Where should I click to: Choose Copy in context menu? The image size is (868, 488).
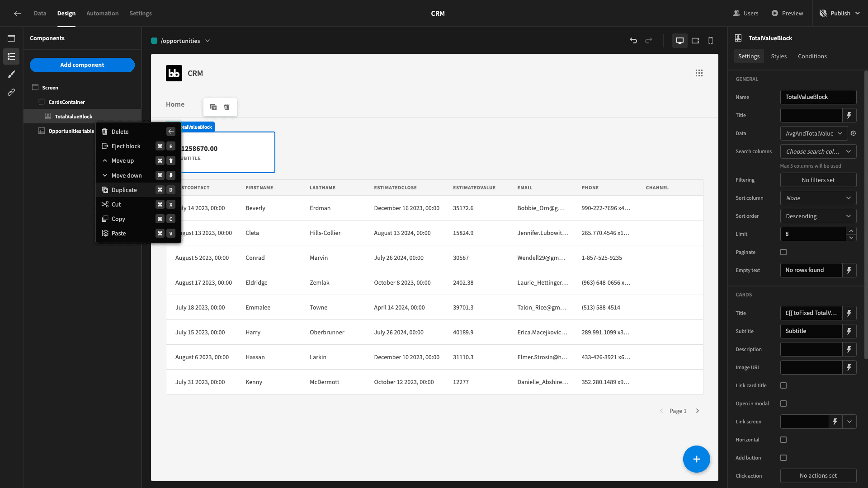tap(138, 219)
